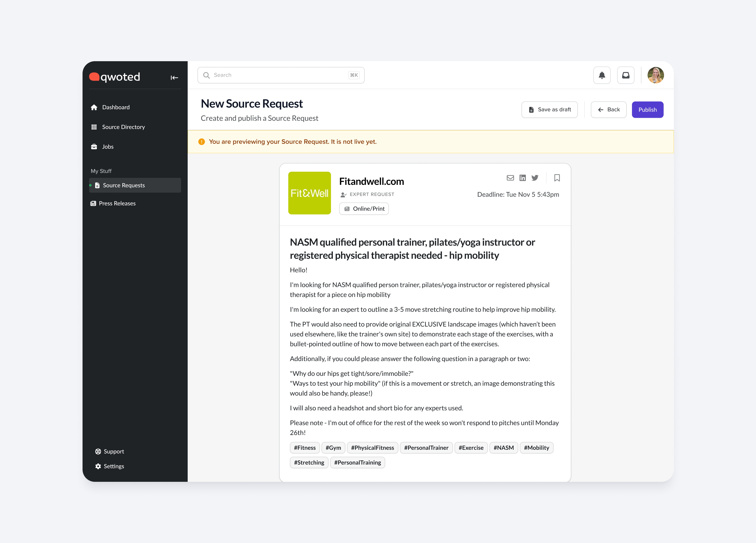
Task: Open Settings gear in sidebar
Action: coord(113,466)
